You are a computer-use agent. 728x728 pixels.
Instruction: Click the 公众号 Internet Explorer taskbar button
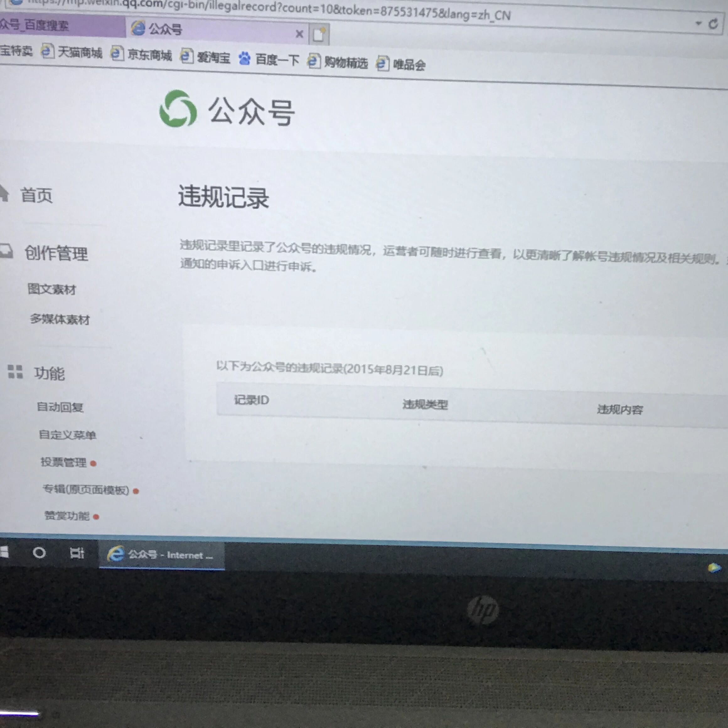(x=162, y=555)
